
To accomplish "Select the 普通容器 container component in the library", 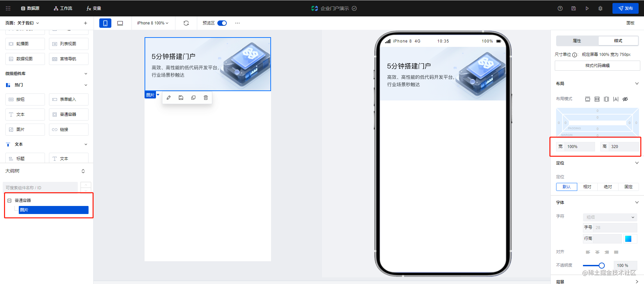I will tap(69, 115).
